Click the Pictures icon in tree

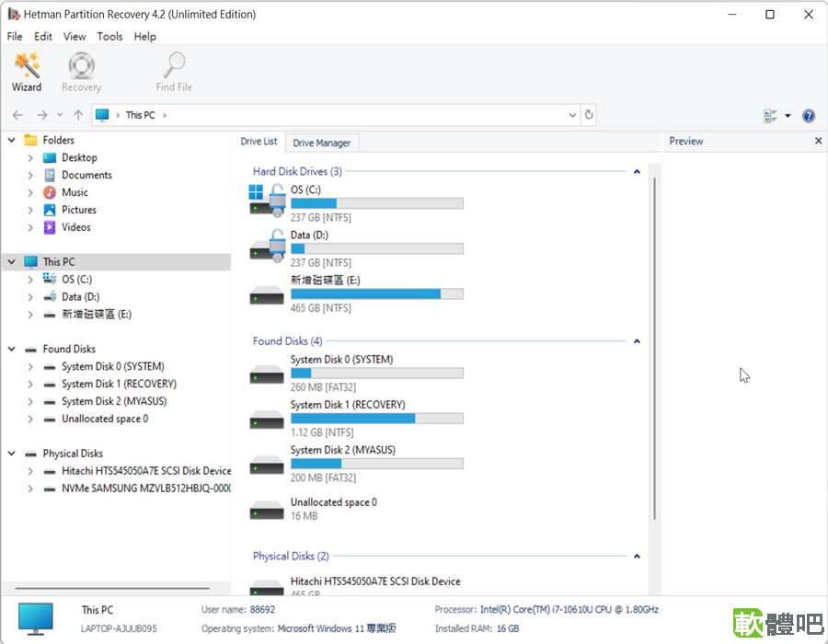click(50, 210)
